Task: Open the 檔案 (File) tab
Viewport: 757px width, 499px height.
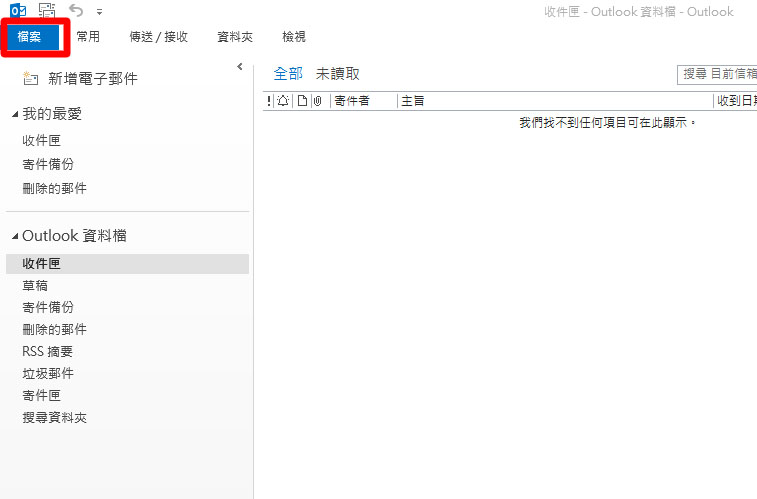Action: pos(33,37)
